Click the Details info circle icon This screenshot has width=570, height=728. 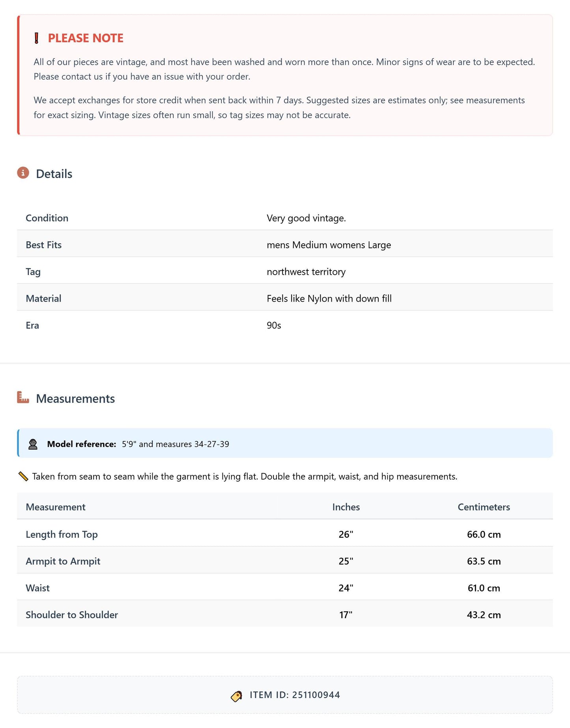point(23,173)
